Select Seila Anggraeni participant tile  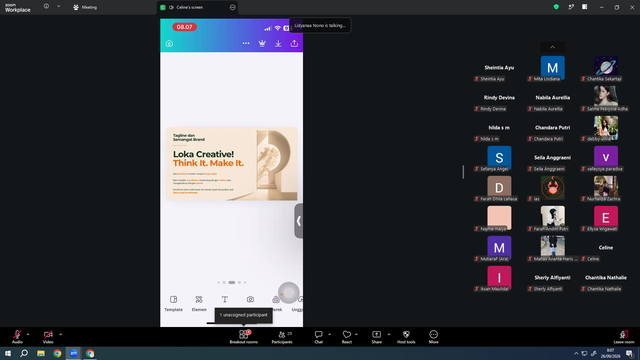(552, 158)
